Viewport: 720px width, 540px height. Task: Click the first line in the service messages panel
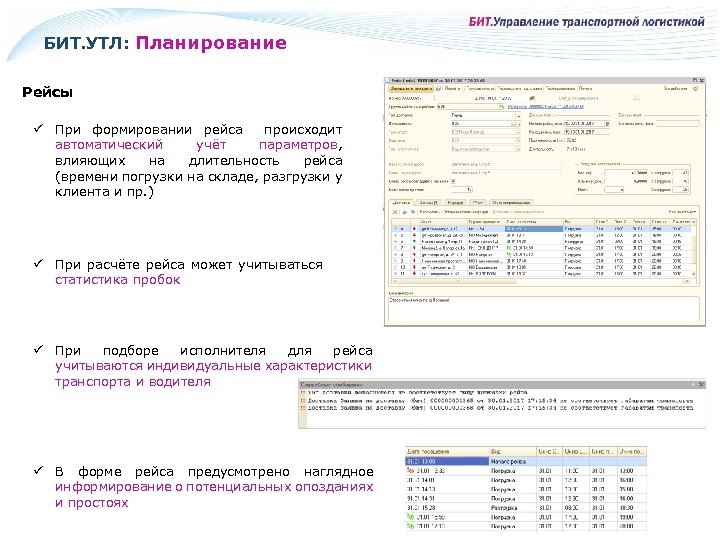(x=417, y=393)
